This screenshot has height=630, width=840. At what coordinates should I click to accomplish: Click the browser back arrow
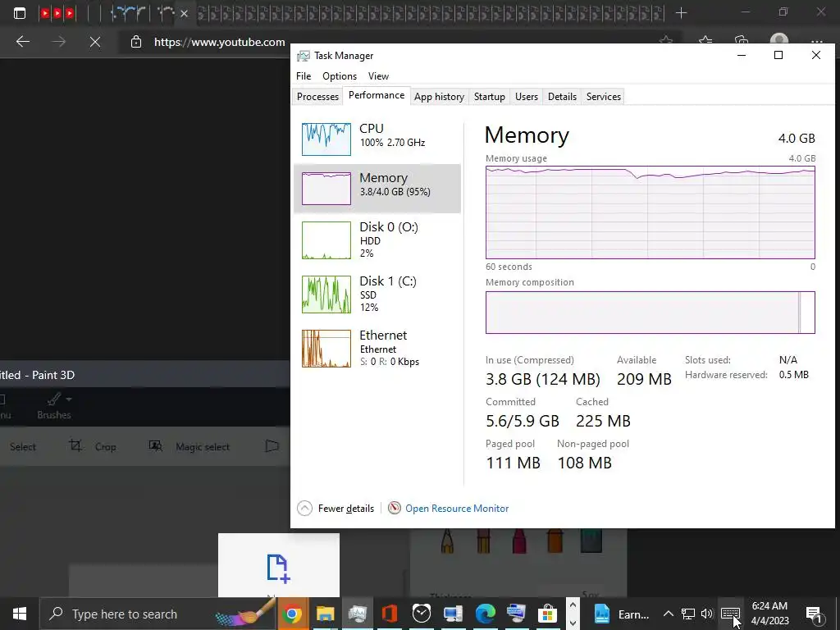click(22, 42)
